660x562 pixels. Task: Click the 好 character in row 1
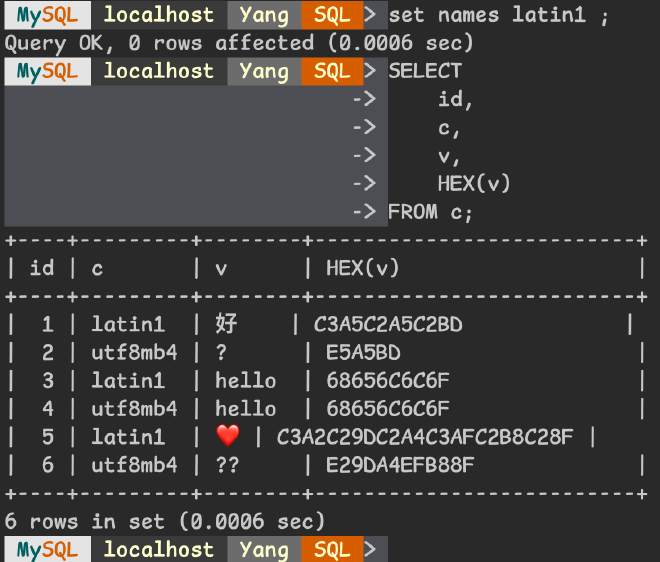click(x=226, y=324)
